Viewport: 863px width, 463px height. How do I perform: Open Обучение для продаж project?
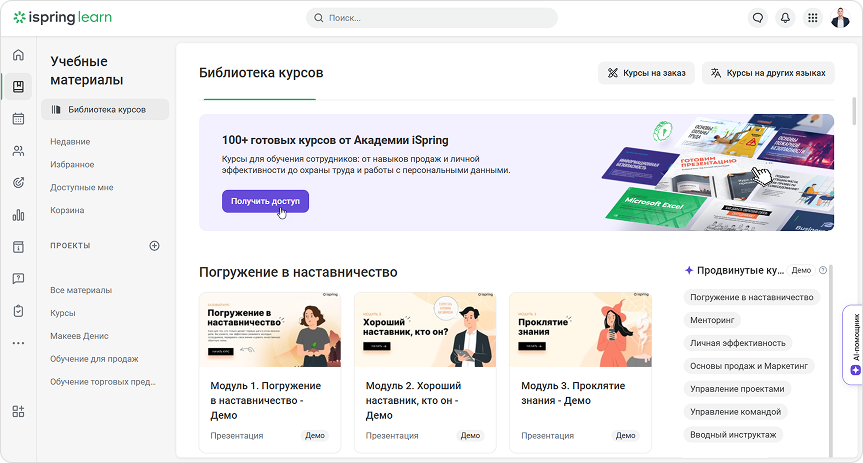[94, 359]
